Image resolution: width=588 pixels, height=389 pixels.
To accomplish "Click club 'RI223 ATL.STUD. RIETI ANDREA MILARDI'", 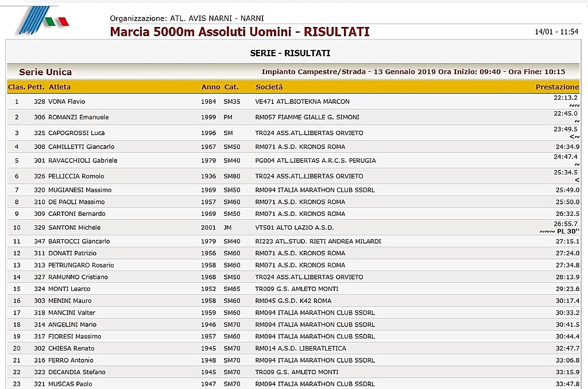I will [318, 242].
